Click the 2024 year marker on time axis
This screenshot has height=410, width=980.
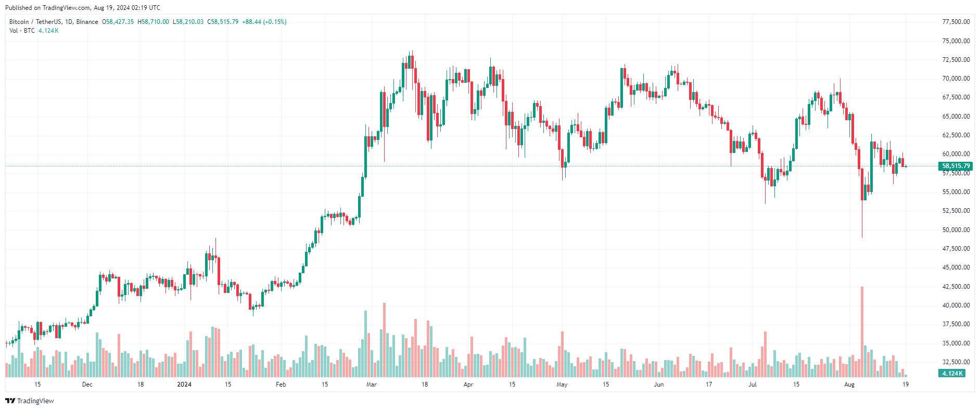[184, 385]
